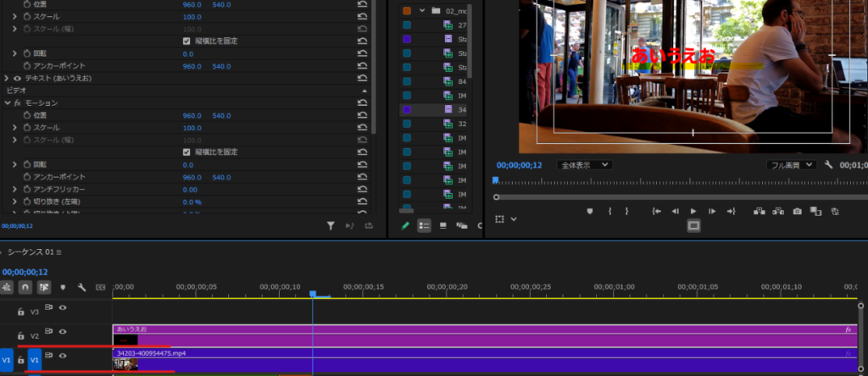Click Export Frame camera icon
Image resolution: width=868 pixels, height=376 pixels.
[x=797, y=211]
